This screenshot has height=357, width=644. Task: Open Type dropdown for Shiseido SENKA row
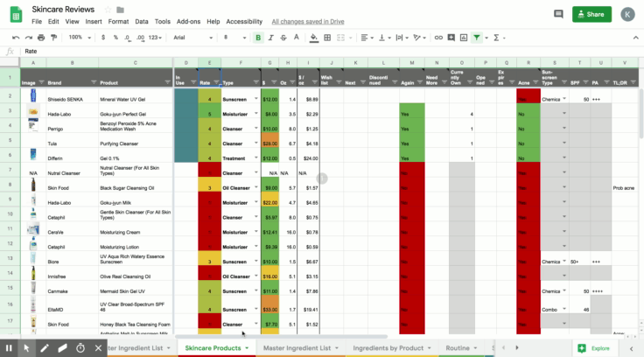[255, 99]
